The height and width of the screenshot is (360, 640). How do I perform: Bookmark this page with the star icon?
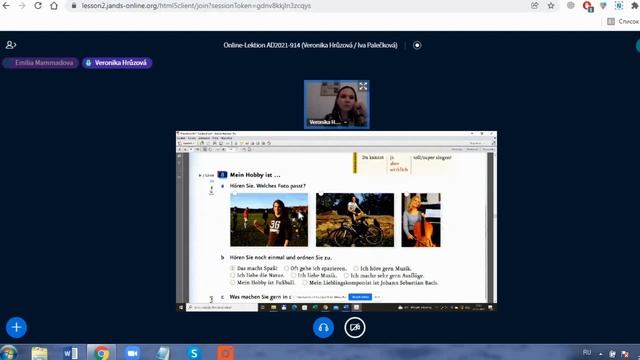click(x=551, y=6)
